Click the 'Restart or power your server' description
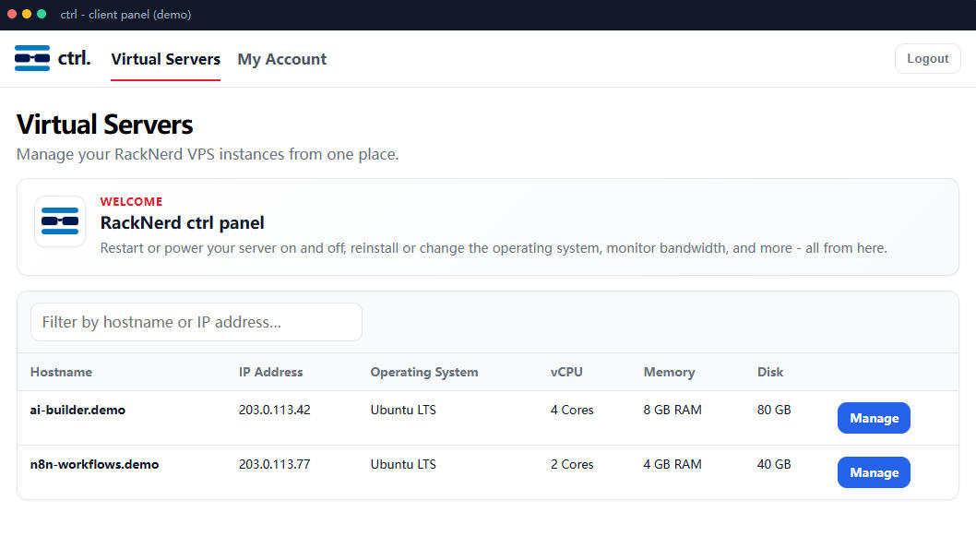 pos(494,248)
